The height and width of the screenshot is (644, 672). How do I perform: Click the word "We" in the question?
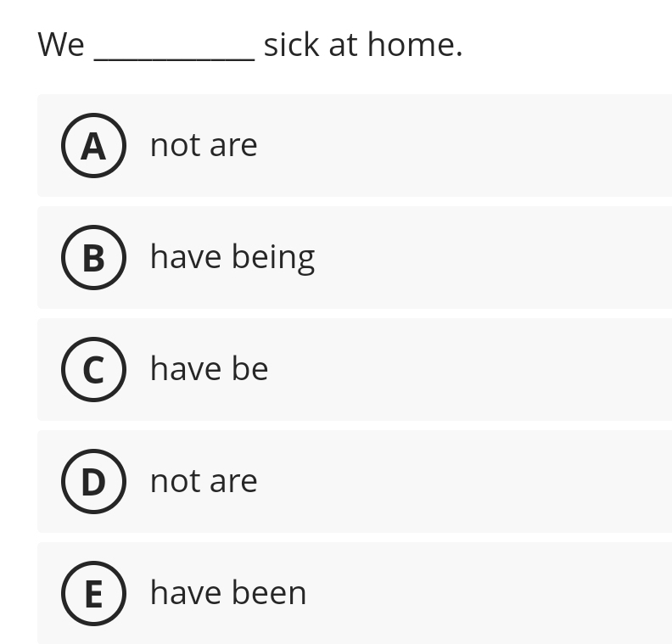61,44
